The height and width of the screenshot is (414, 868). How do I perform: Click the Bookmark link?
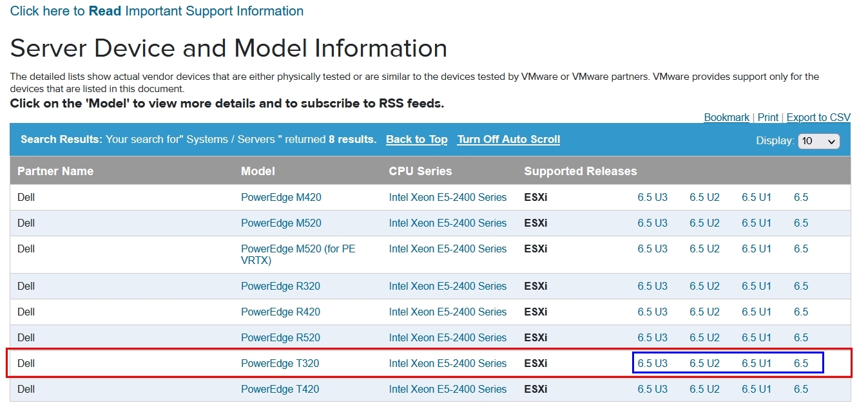point(726,117)
